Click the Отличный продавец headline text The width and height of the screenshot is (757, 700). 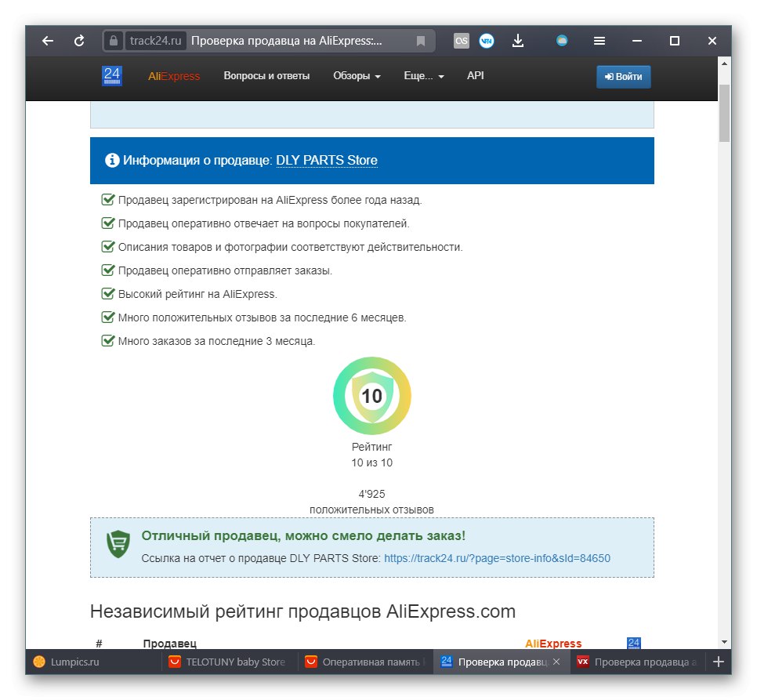point(303,536)
